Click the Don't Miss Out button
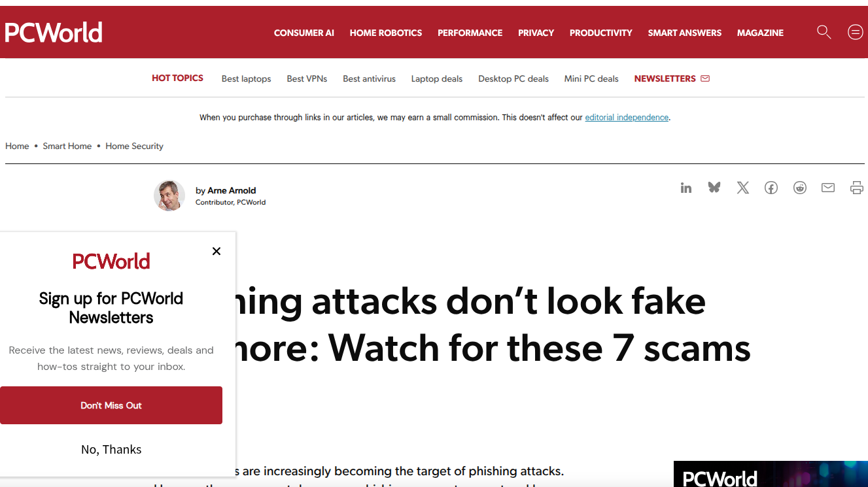 111,405
